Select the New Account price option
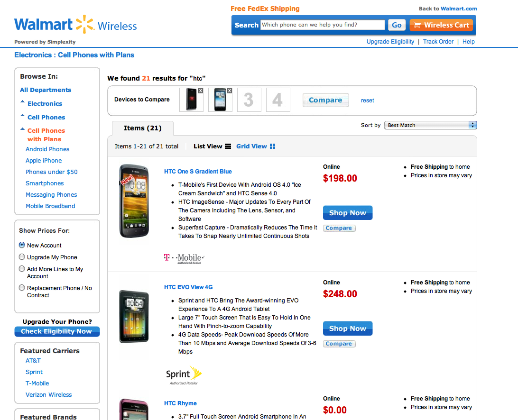518x420 pixels. click(x=22, y=245)
